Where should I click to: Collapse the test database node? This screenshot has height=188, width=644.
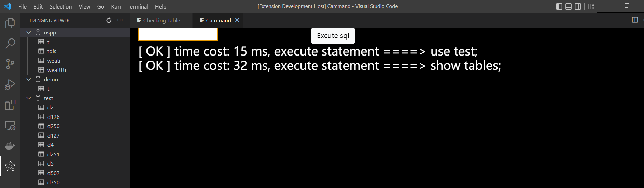29,98
